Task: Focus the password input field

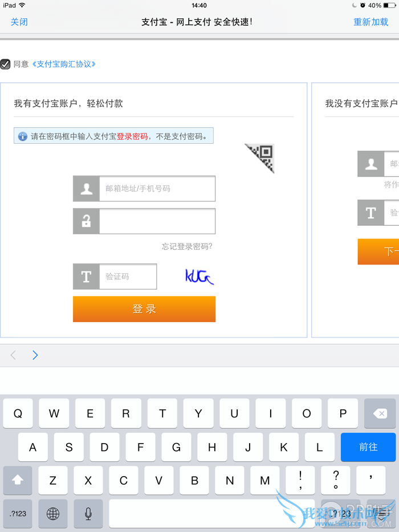Action: 157,221
